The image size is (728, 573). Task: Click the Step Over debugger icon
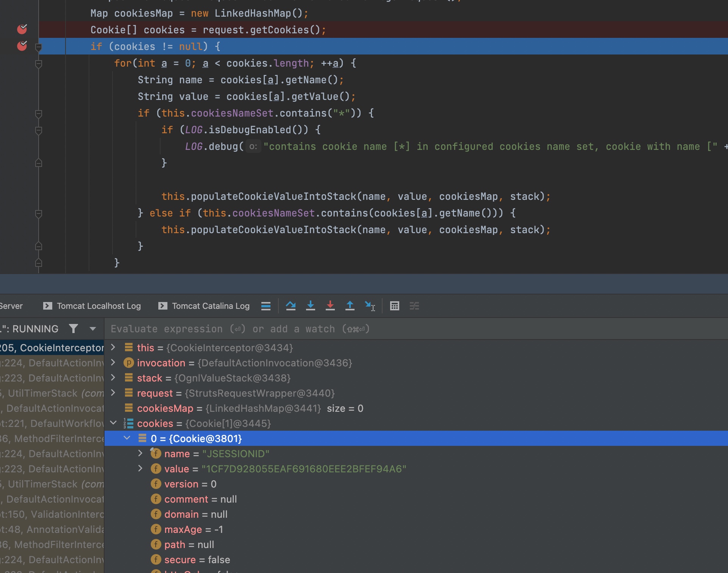click(x=291, y=306)
